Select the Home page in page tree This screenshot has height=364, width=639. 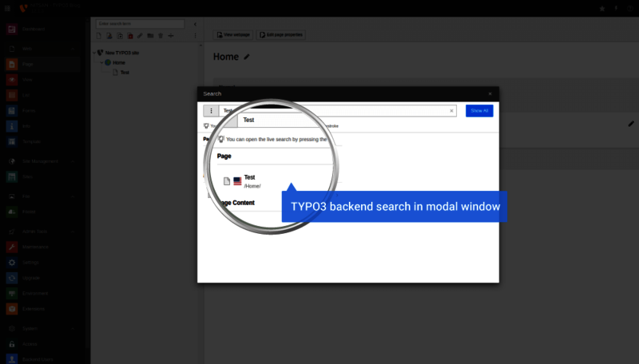click(119, 63)
